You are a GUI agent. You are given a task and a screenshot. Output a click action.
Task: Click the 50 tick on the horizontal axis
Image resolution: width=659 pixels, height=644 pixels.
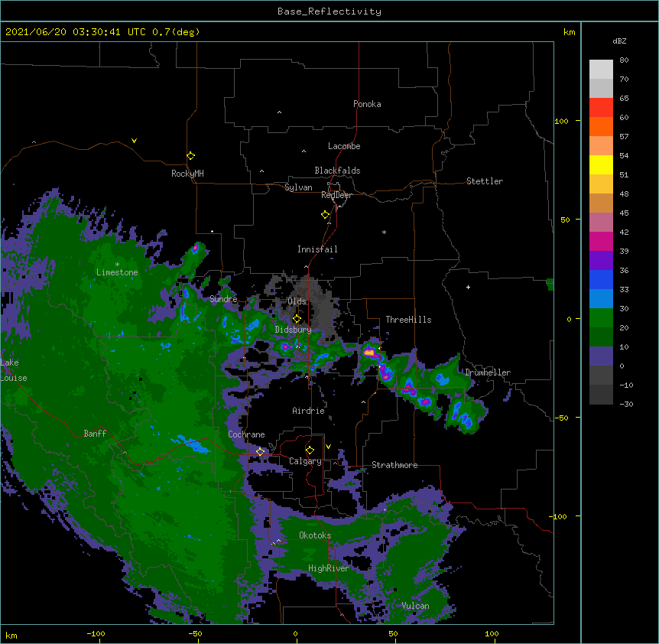coord(393,633)
